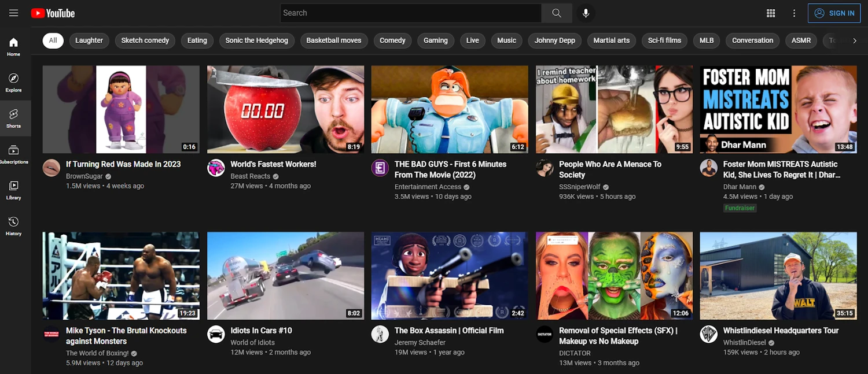
Task: Click the YouTube logo
Action: (x=53, y=13)
